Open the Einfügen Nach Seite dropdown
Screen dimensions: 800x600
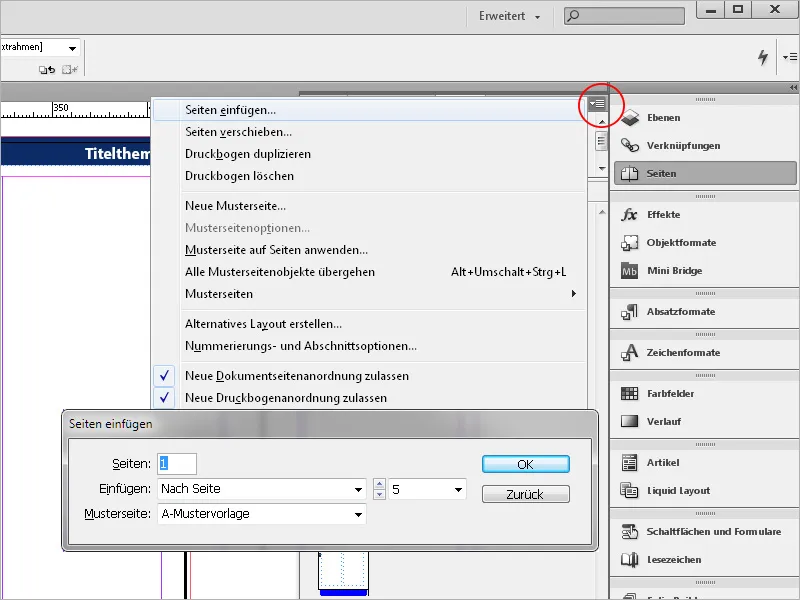[262, 489]
